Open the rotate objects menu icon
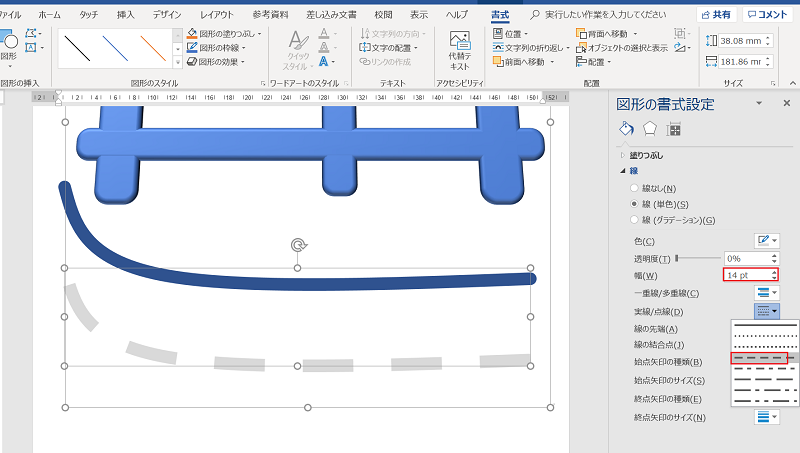This screenshot has height=453, width=800. click(682, 47)
